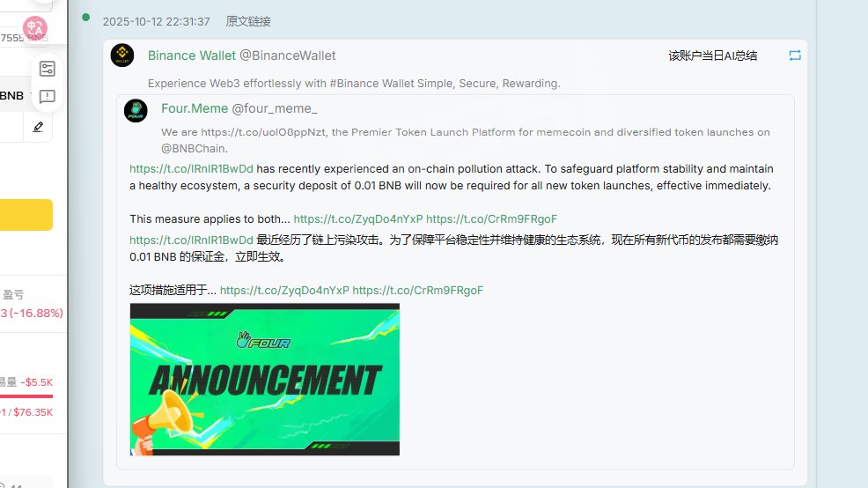The image size is (868, 488).
Task: Click the 盈亏 profit/loss label
Action: [x=13, y=295]
